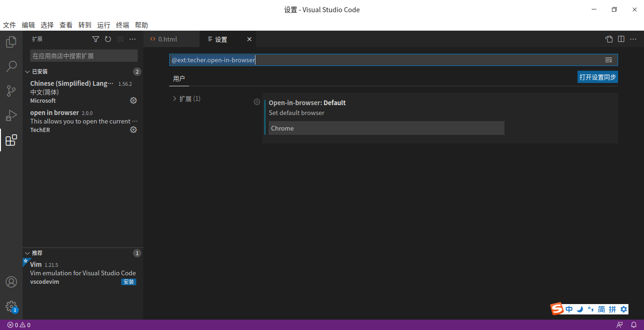644x330 pixels.
Task: Select the Chinese (Simplified) Language Pack extension
Action: pyautogui.click(x=83, y=92)
